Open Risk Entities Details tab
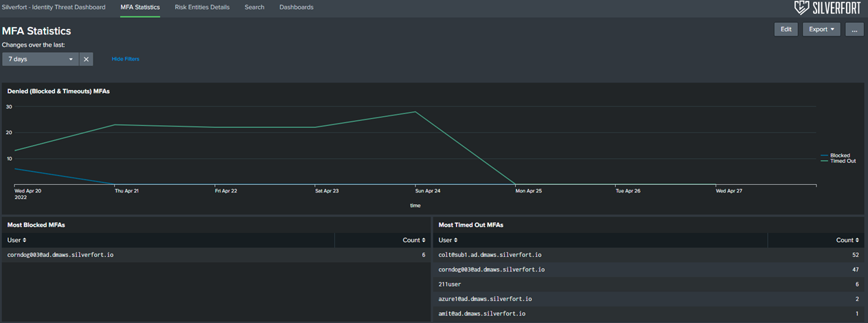The width and height of the screenshot is (868, 323). 202,7
